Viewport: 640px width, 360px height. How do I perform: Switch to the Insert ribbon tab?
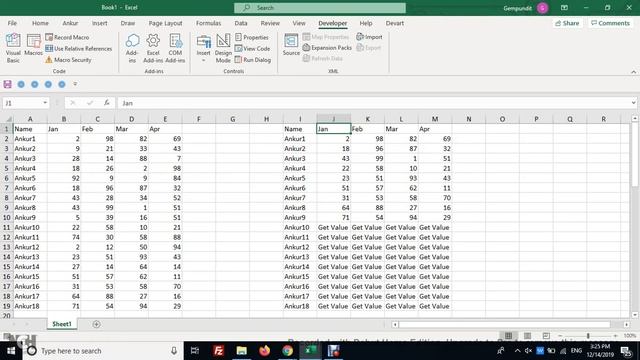[100, 23]
